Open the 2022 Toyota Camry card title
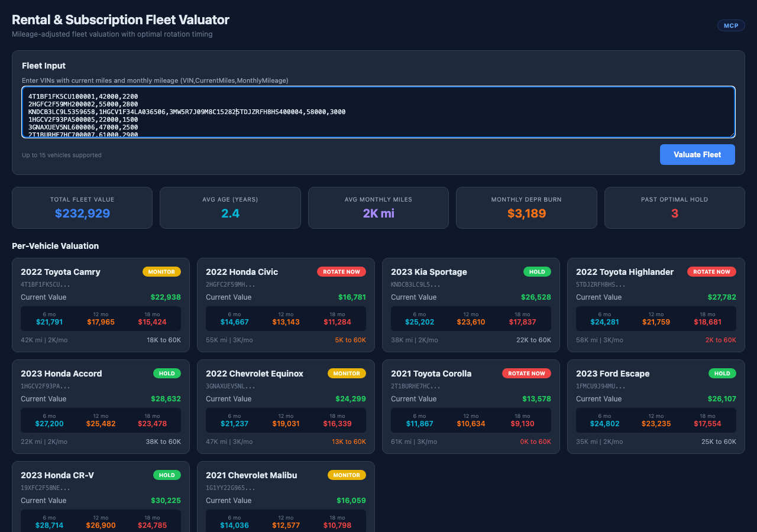 (60, 272)
